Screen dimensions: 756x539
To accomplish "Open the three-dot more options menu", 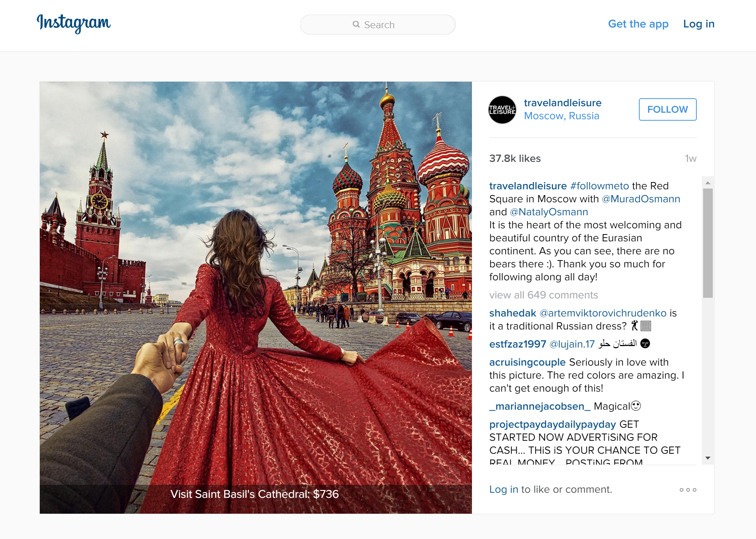I will click(688, 490).
